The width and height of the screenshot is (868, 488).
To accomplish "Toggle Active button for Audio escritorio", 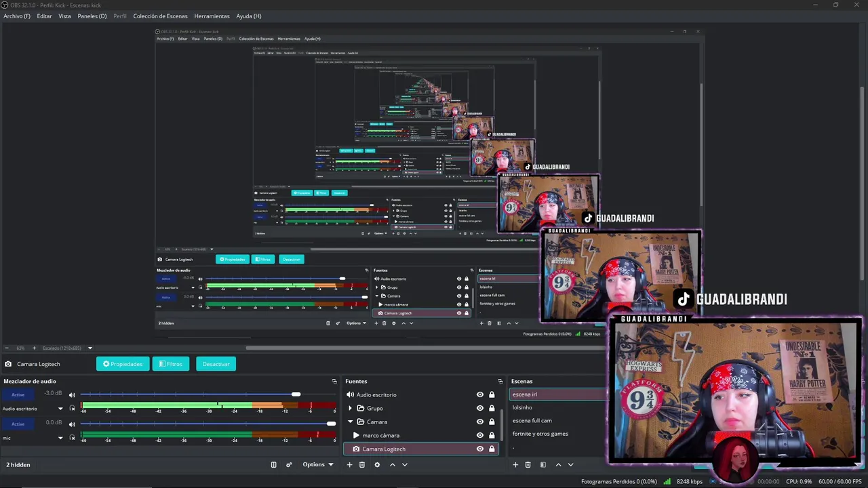I will pyautogui.click(x=18, y=394).
